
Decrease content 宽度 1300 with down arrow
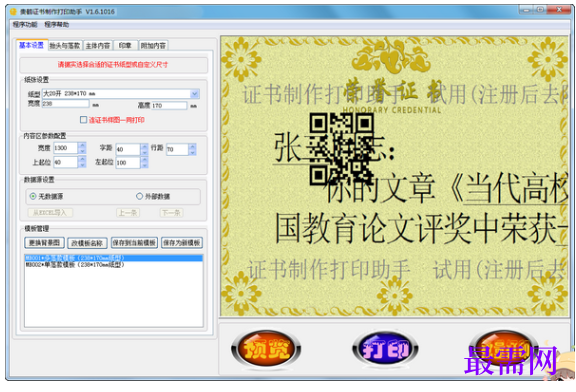82,151
